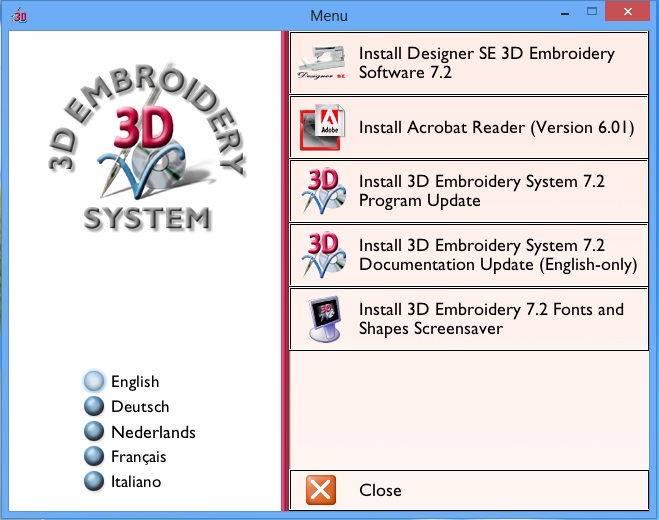659x520 pixels.
Task: Click the screensaver monitor icon
Action: [x=324, y=319]
